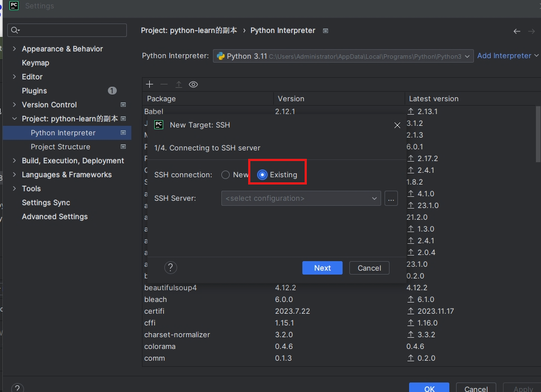The image size is (541, 392).
Task: Click the help icon at bottom-left of Settings
Action: point(17,388)
